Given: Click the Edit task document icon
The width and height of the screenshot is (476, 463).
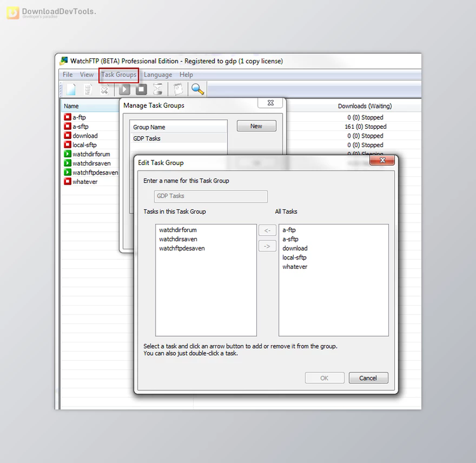Looking at the screenshot, I should click(88, 89).
